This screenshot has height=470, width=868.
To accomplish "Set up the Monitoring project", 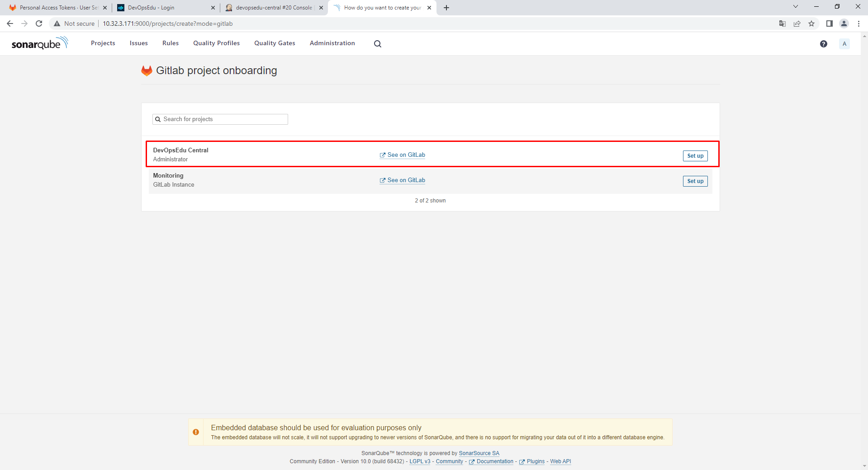I will 695,181.
